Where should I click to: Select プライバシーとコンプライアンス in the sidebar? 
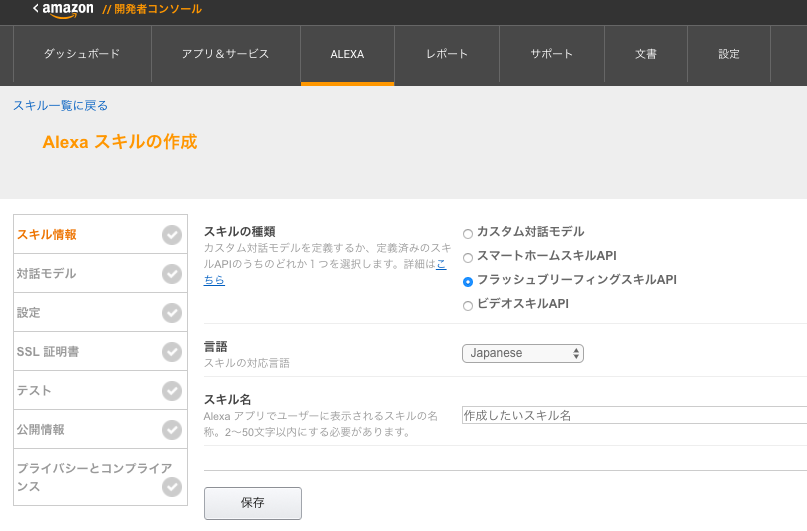(x=100, y=477)
